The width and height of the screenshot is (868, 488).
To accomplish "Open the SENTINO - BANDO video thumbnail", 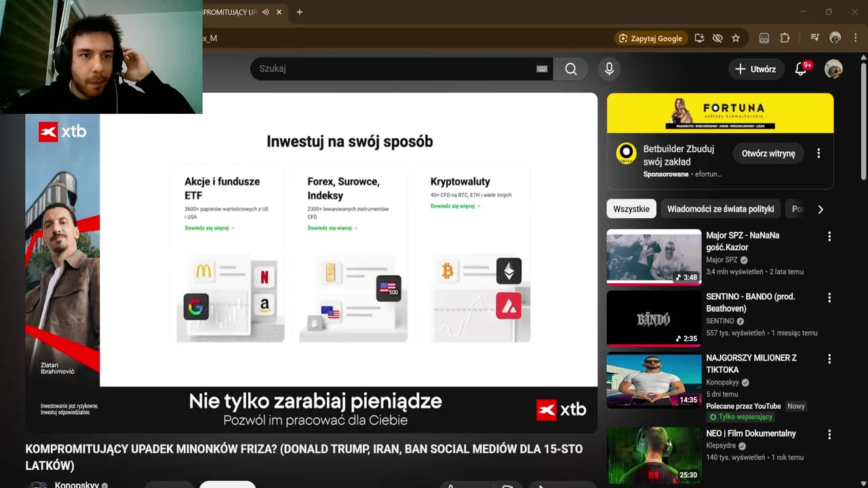I will [654, 319].
